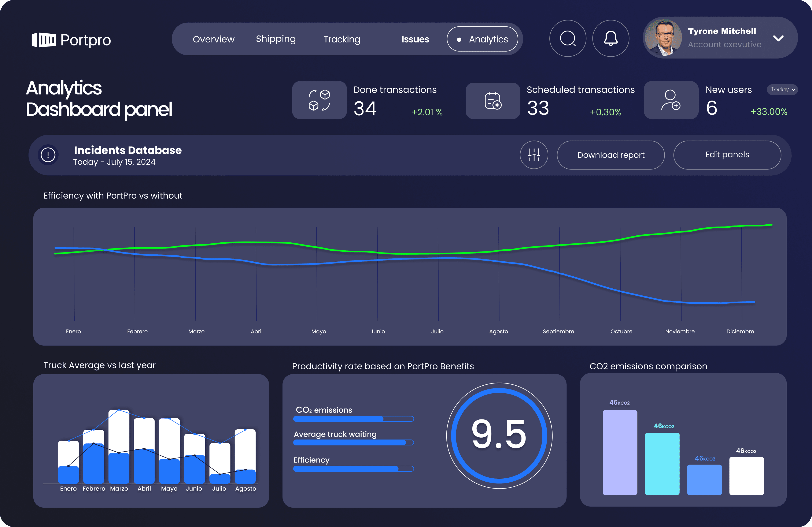Click the New users add-person icon
The height and width of the screenshot is (527, 812).
click(671, 100)
